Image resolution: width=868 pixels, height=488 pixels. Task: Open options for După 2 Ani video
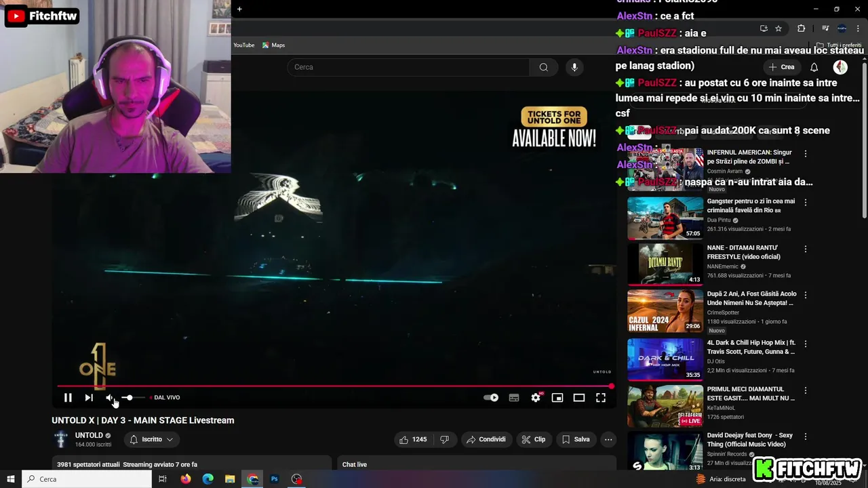point(806,296)
